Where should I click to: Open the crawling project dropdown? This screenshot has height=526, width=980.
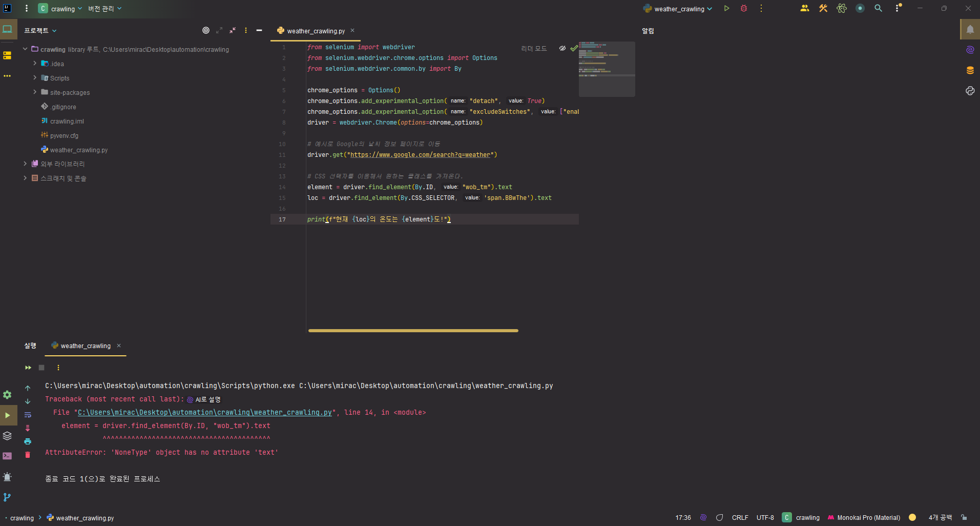60,8
